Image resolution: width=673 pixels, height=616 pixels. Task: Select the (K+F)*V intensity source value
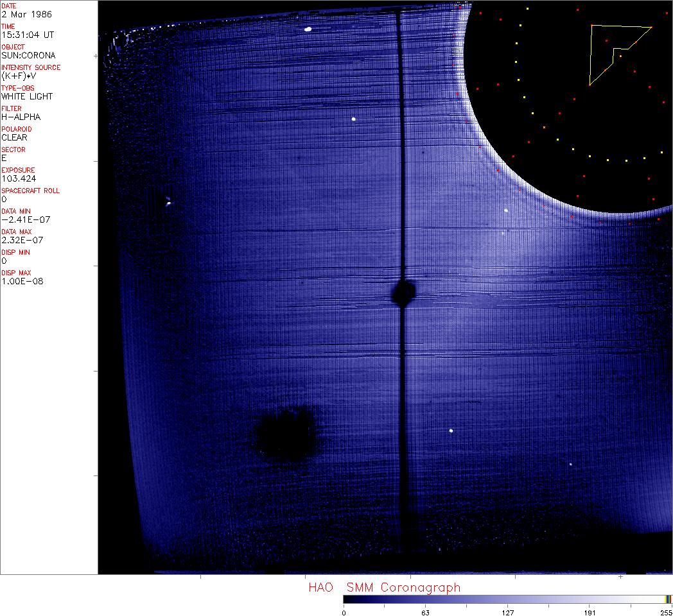(19, 76)
